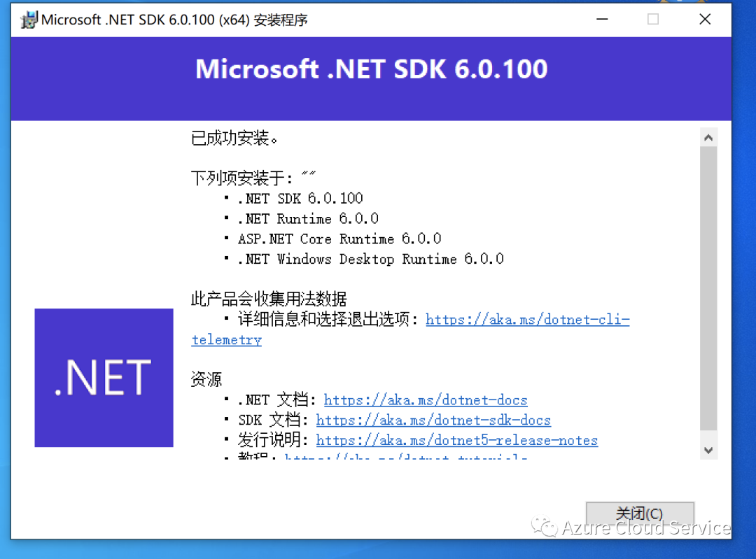756x559 pixels.
Task: Select the text '.NET SDK 6.0.100' in list
Action: click(300, 199)
